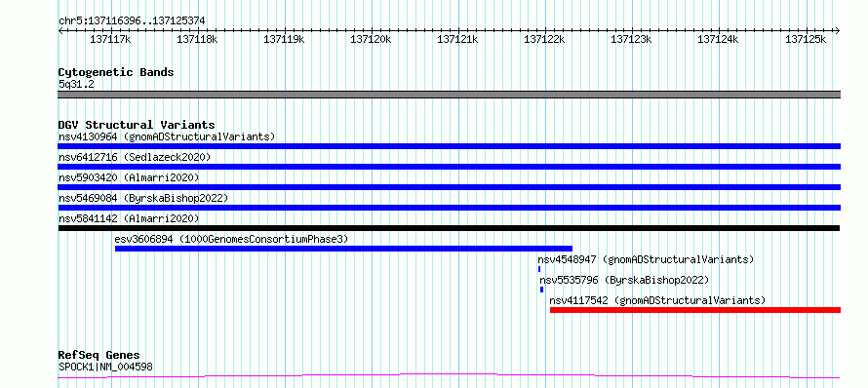
Task: Select the red nsv4117542 variant bar
Action: pyautogui.click(x=695, y=310)
